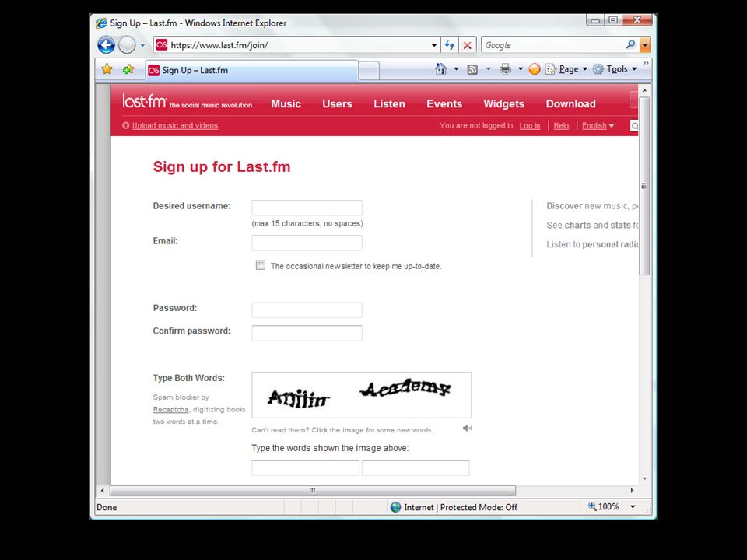Click the Print icon

505,69
